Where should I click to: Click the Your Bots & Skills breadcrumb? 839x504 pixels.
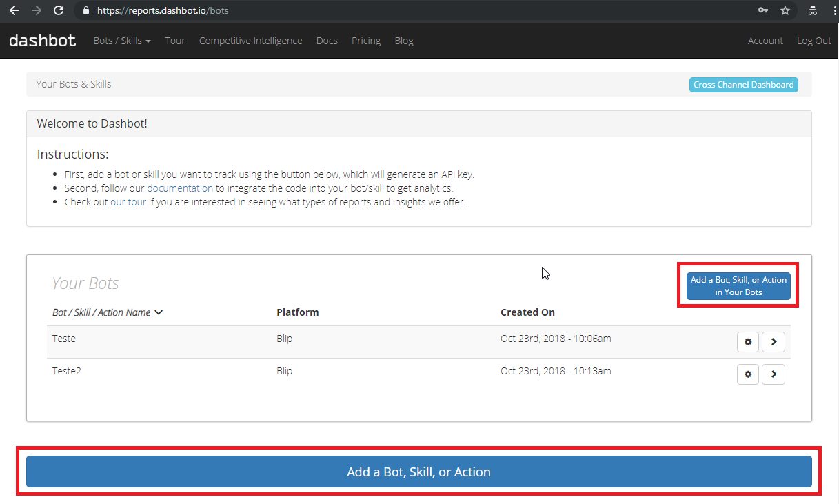(x=74, y=84)
